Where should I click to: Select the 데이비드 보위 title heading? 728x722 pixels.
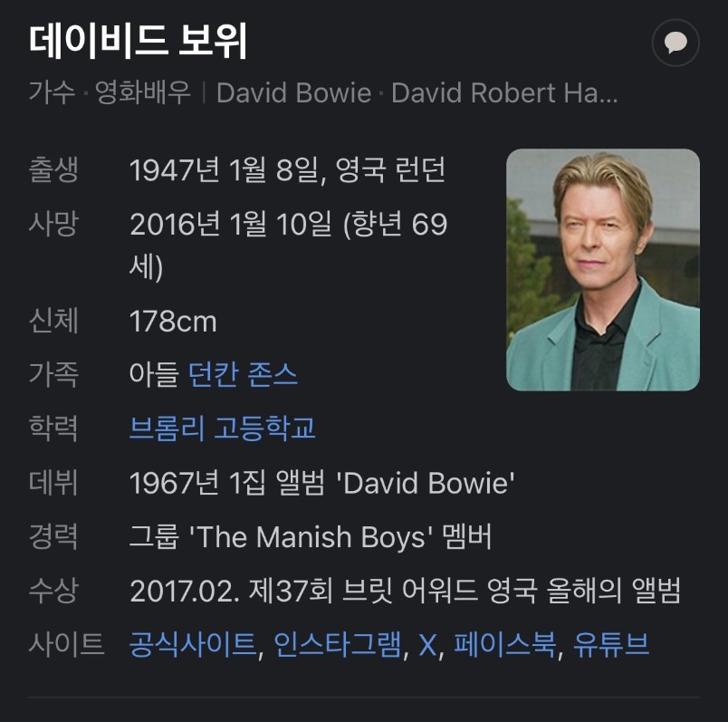[x=138, y=42]
